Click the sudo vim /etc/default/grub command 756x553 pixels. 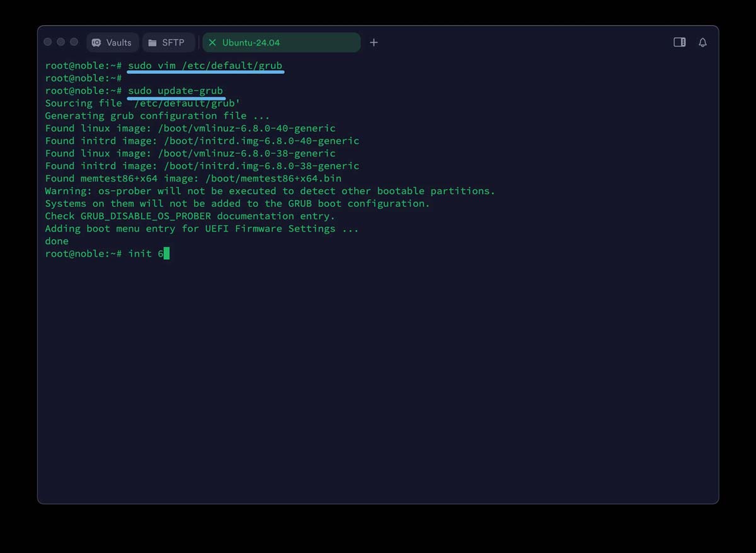coord(205,66)
